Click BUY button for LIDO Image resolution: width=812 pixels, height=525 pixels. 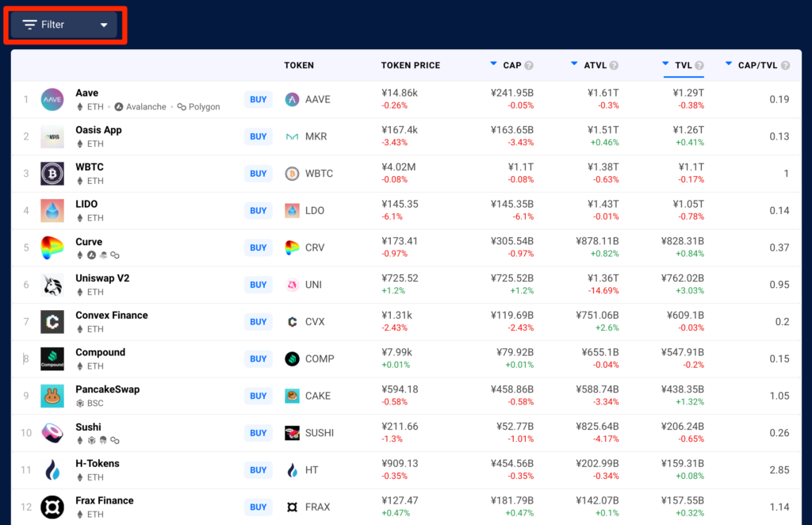tap(259, 211)
